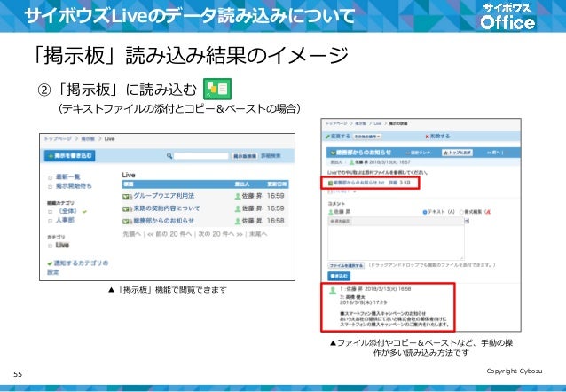Click the comment box resize handle at its corner

tap(461, 257)
